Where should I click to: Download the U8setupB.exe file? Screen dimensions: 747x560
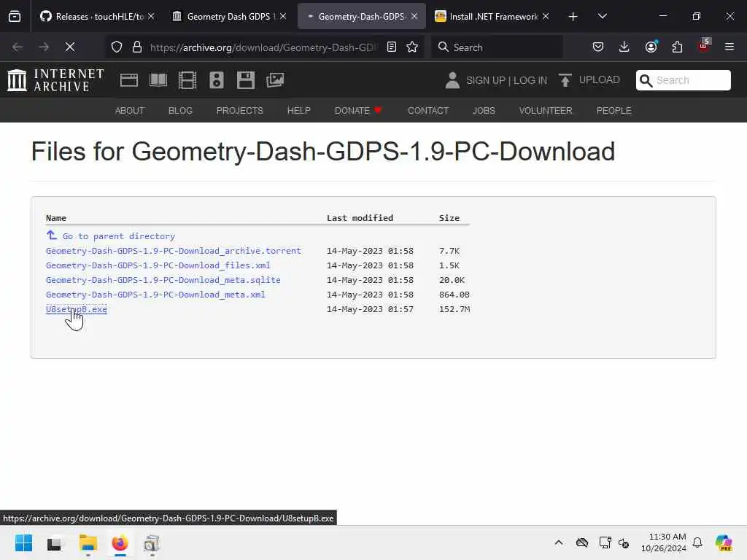click(x=76, y=309)
